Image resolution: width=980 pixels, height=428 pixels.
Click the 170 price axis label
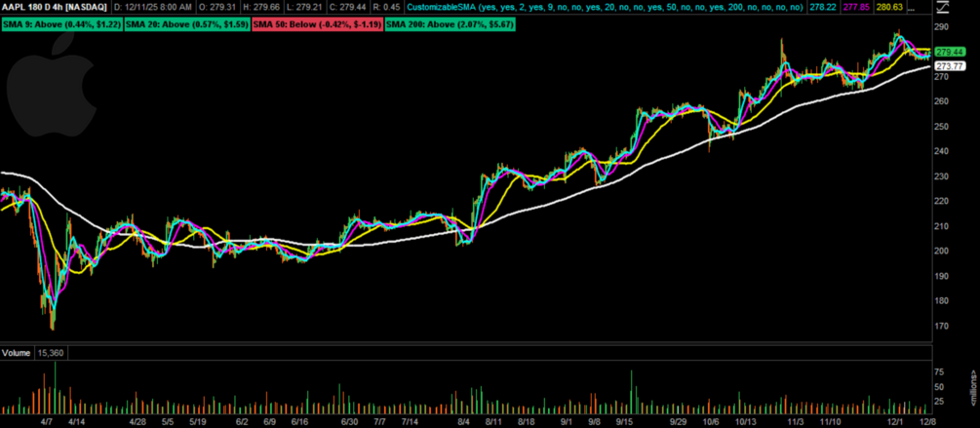(942, 327)
